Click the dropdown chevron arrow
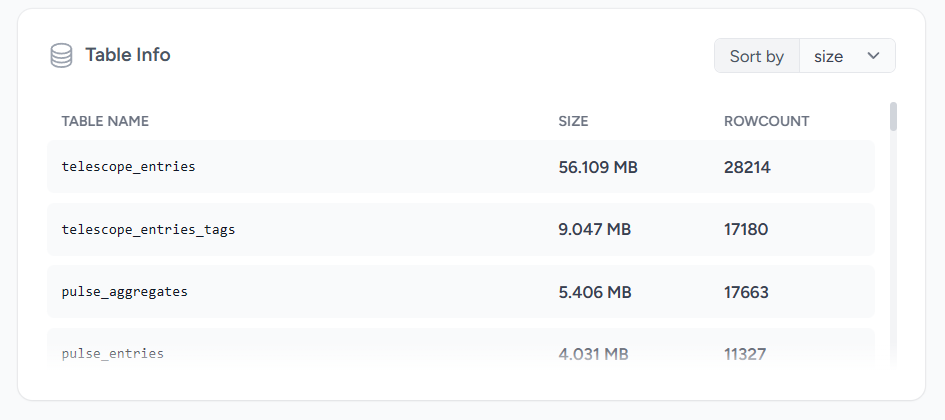The width and height of the screenshot is (945, 420). pyautogui.click(x=873, y=56)
